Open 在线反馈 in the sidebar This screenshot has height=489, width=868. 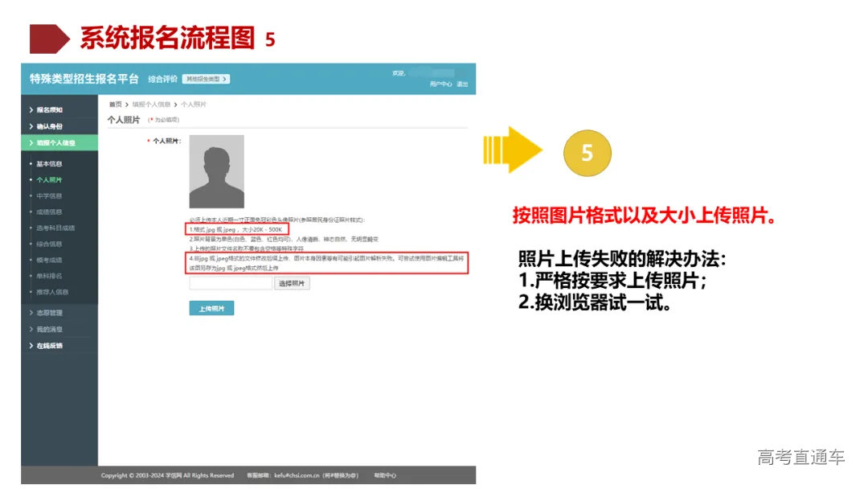(x=50, y=346)
